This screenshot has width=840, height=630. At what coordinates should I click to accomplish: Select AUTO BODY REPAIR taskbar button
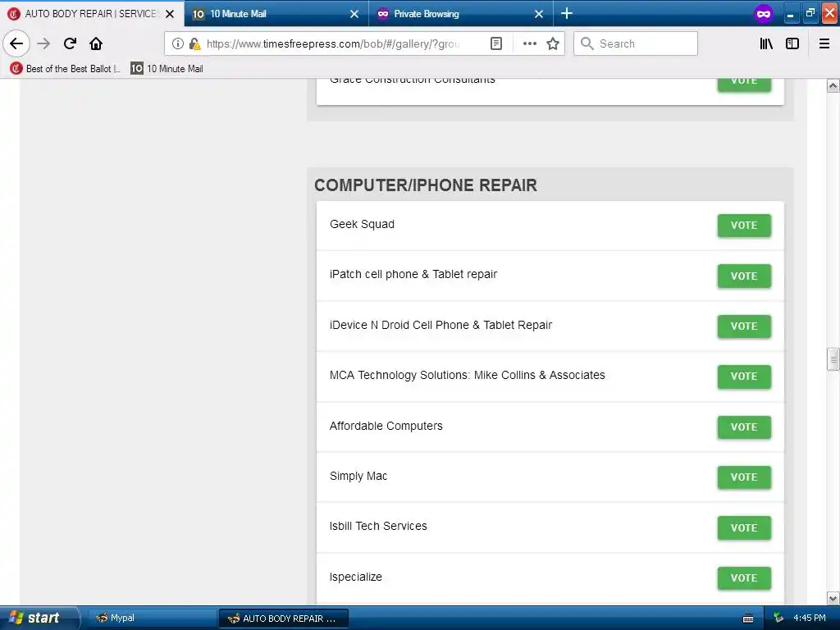[284, 619]
